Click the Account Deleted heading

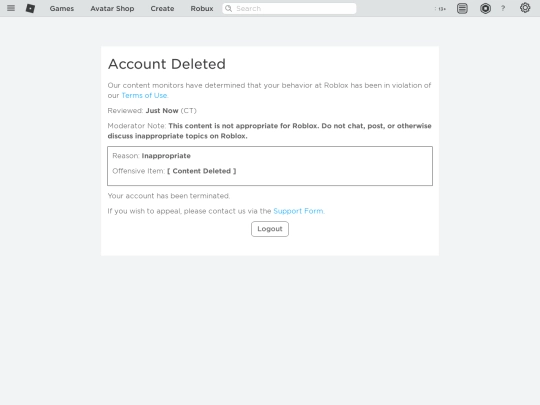click(x=167, y=64)
